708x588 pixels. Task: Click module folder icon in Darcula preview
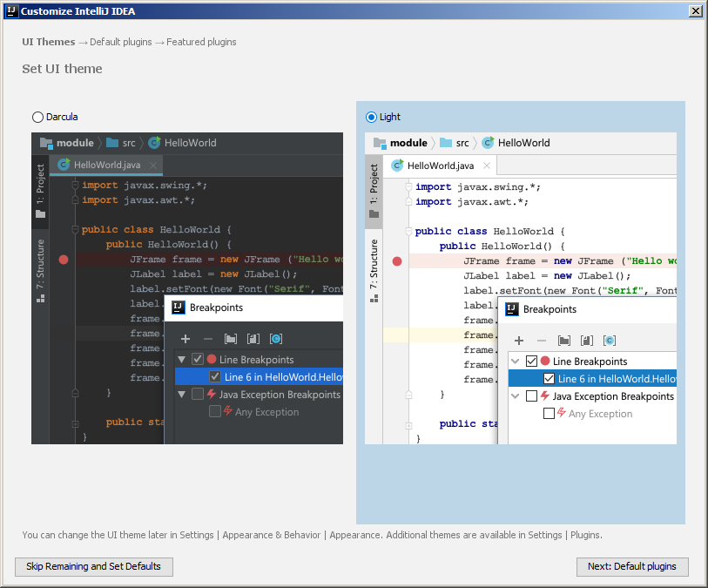[46, 143]
